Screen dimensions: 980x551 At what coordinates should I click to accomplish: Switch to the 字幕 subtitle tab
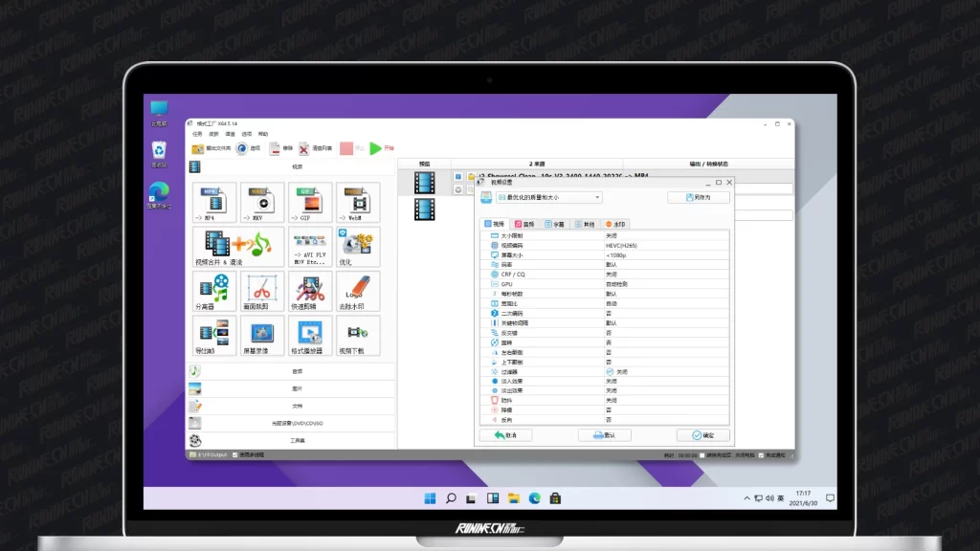[x=555, y=224]
